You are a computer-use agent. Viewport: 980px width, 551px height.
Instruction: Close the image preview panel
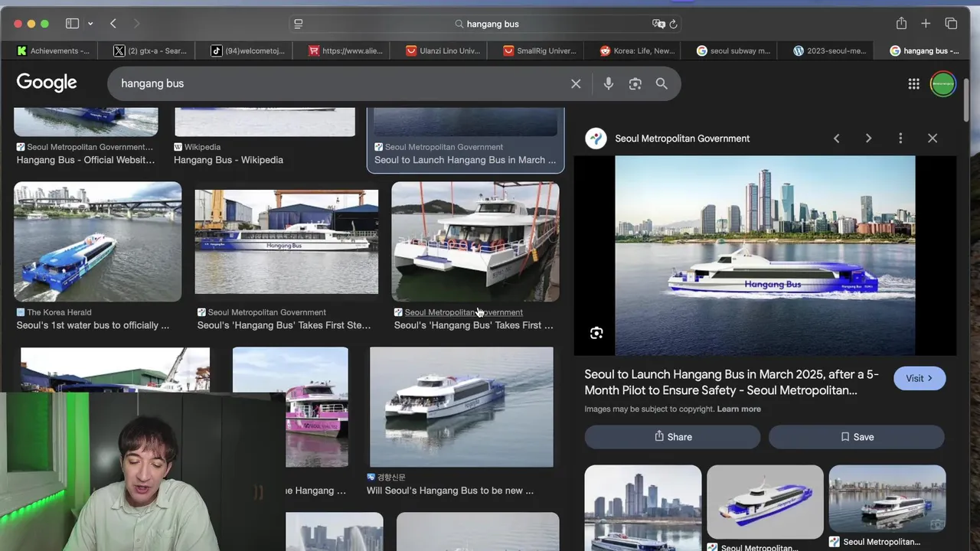(933, 139)
